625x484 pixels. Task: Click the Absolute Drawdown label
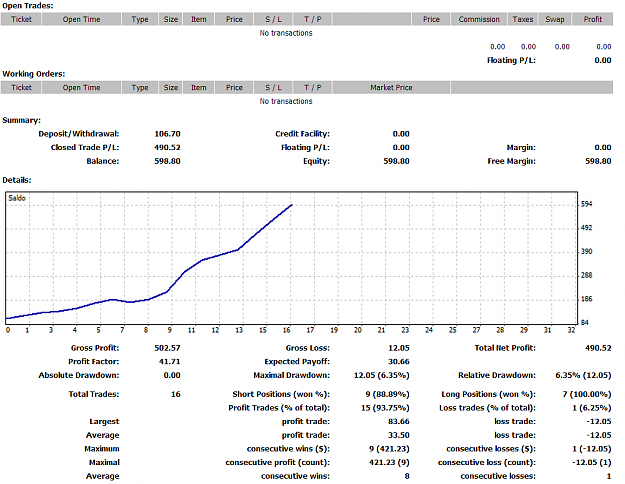coord(79,375)
